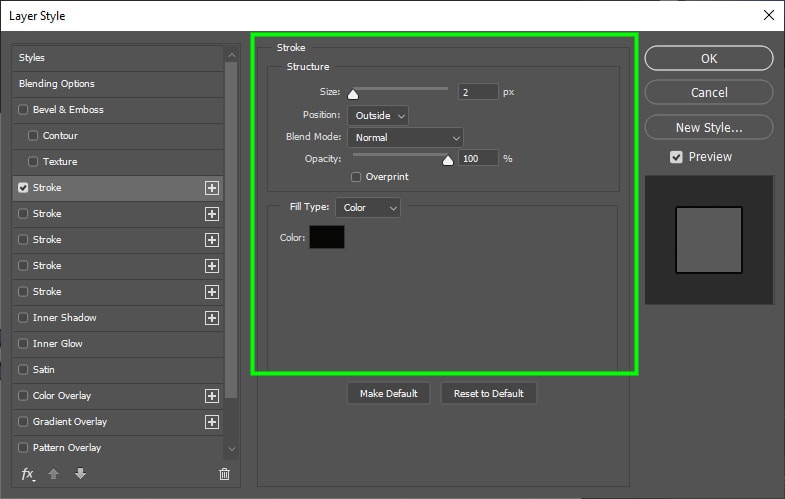
Task: Enable the Contour checkbox
Action: pos(33,135)
